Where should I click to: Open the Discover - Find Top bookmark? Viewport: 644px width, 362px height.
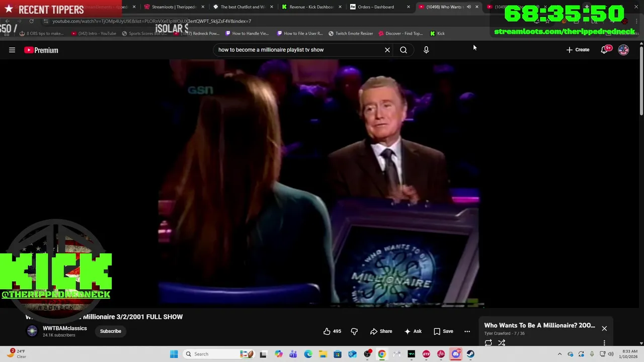[400, 33]
